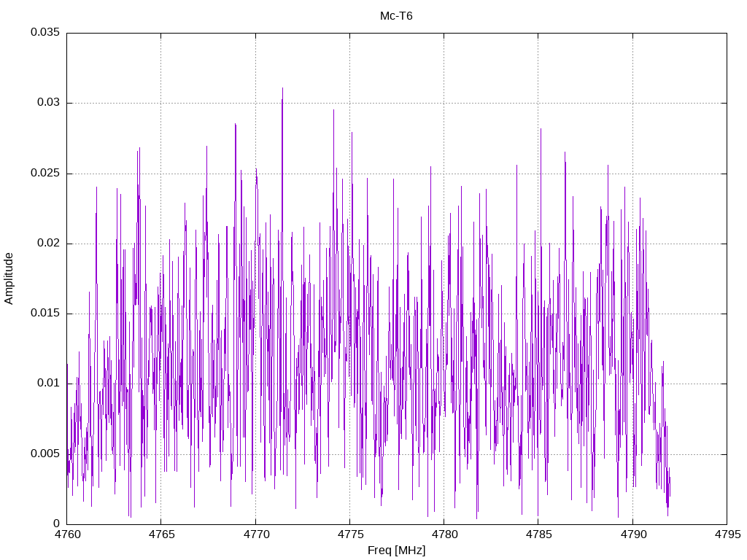Click the 'Freq [MHz]' x-axis label
Viewport: 747px width, 560px height.
pos(396,551)
